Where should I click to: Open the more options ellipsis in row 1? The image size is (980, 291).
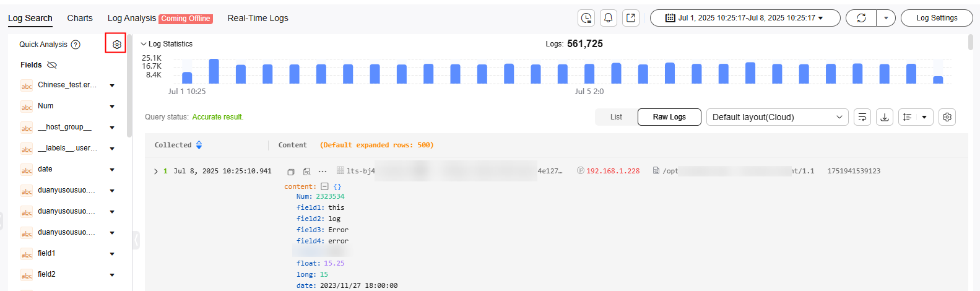[x=323, y=172]
